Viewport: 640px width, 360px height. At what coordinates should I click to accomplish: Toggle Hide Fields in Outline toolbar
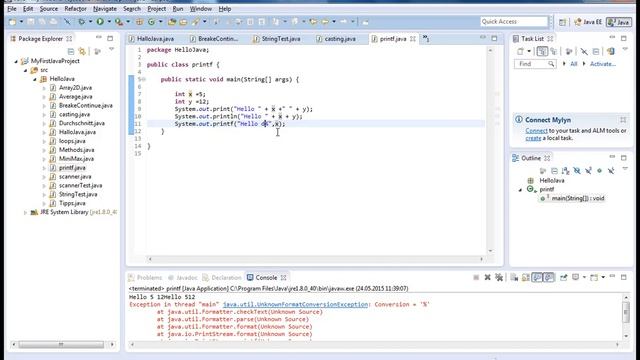tap(577, 171)
